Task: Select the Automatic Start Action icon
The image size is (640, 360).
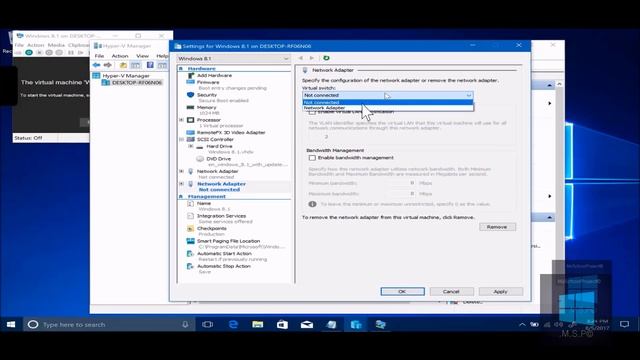Action: pyautogui.click(x=190, y=254)
